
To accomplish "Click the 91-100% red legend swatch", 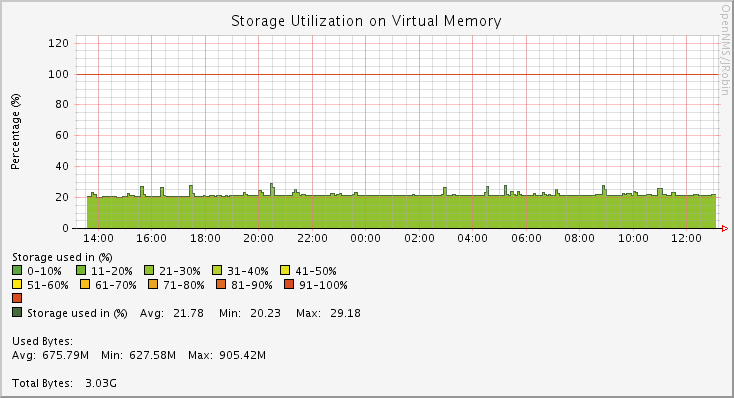I will coord(289,284).
